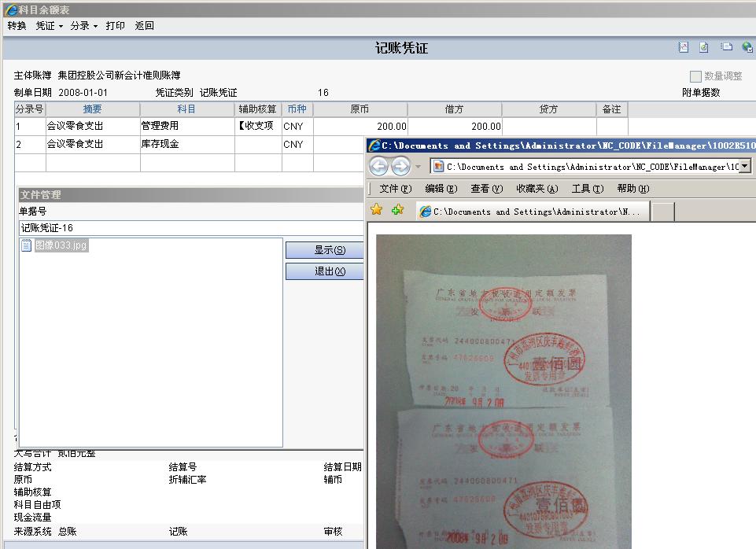Click the 显示(S) button
Screen dimensions: 756x549
pyautogui.click(x=325, y=250)
